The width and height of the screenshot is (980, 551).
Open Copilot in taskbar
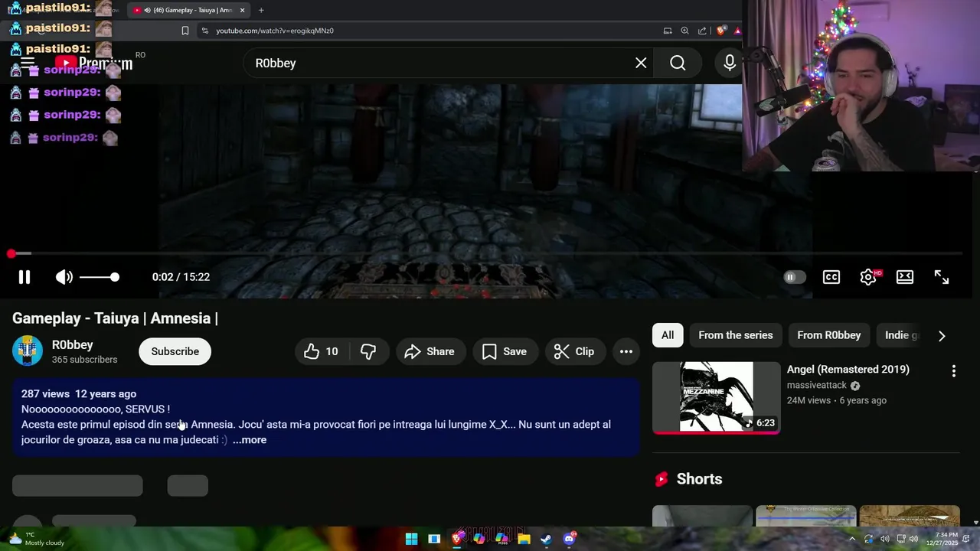point(479,539)
